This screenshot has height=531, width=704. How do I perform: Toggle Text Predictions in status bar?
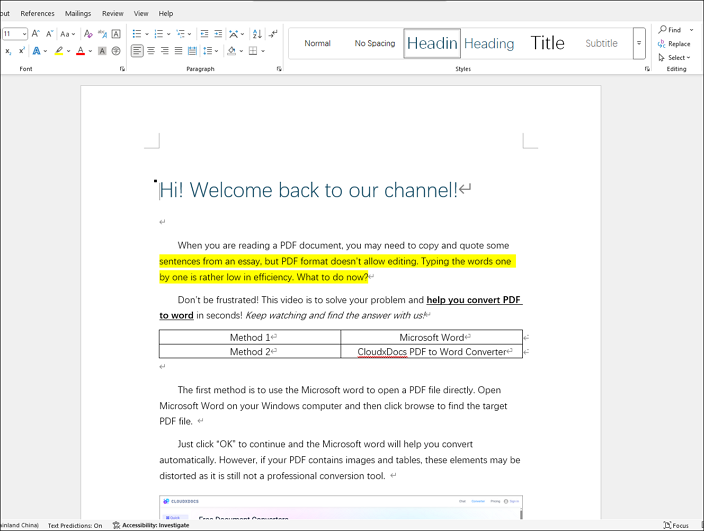coord(75,525)
